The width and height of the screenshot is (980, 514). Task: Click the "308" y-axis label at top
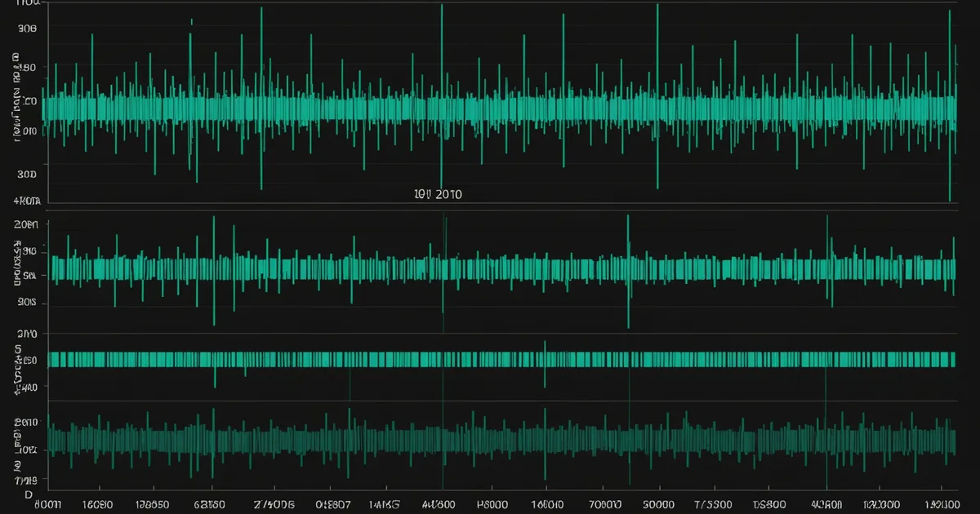[x=27, y=27]
